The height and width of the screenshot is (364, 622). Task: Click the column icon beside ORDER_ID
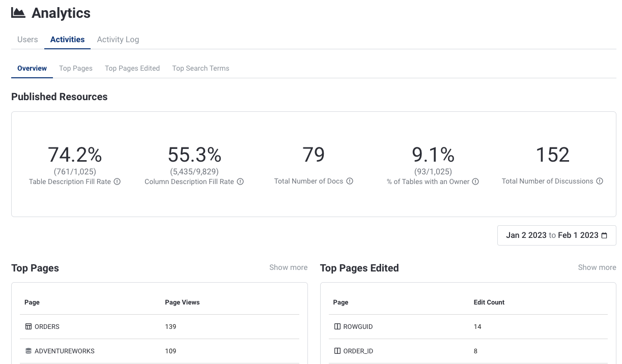click(337, 351)
